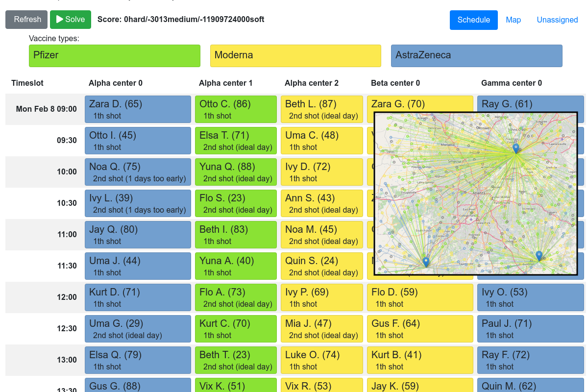Click the Beth L. (87) appointment card
Viewport: 588px width, 392px height.
pyautogui.click(x=321, y=109)
